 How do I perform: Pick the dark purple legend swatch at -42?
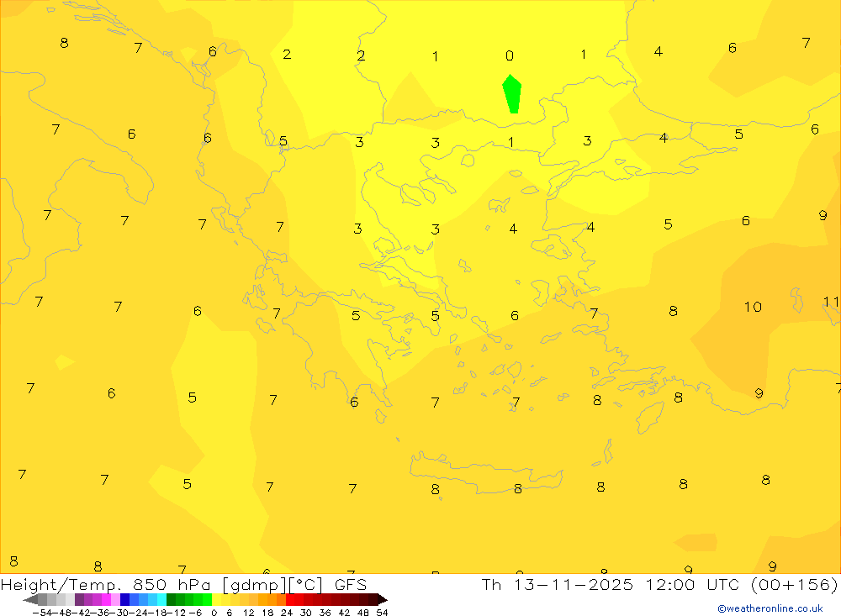(79, 600)
